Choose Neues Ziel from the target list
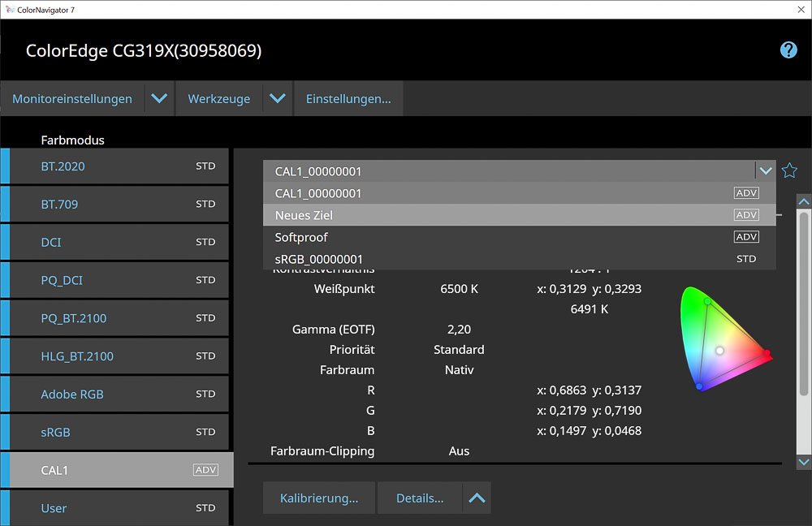This screenshot has width=812, height=526. (x=520, y=215)
